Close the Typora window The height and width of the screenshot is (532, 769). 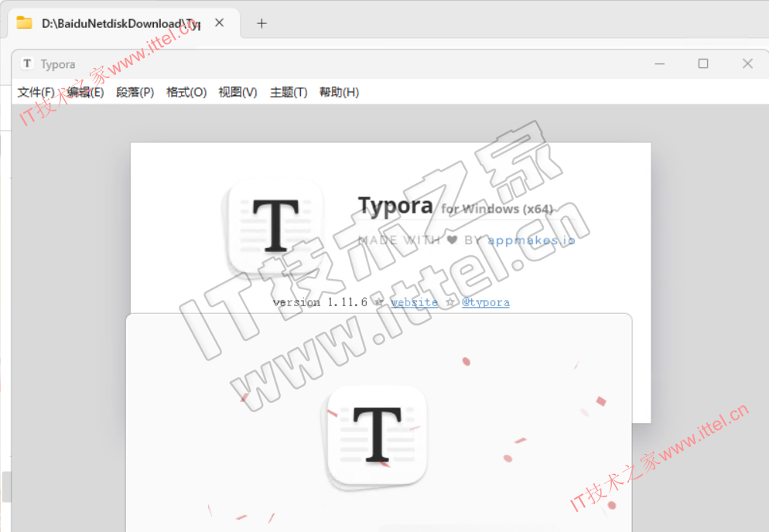[747, 64]
